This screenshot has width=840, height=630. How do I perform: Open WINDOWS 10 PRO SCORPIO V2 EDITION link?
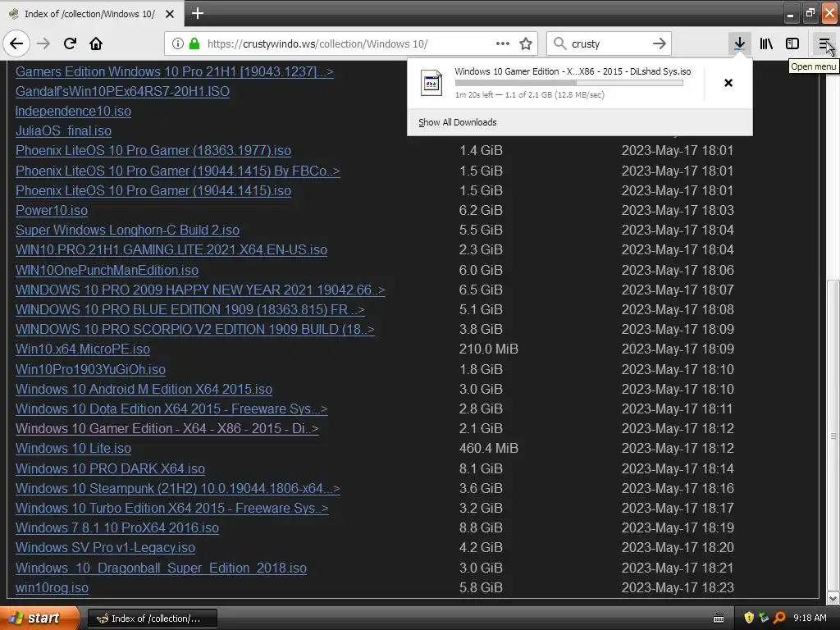click(x=195, y=330)
